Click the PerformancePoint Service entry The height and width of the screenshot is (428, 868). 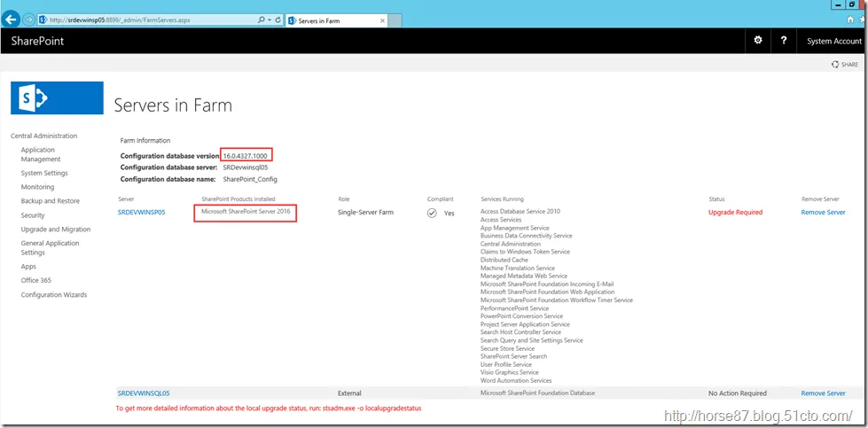514,308
